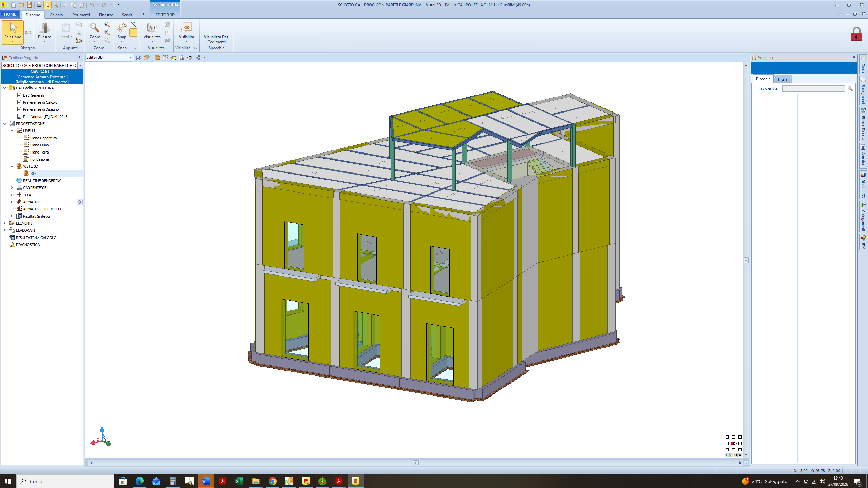Expand the ELEMENTI tree node
Image resolution: width=868 pixels, height=488 pixels.
click(4, 223)
